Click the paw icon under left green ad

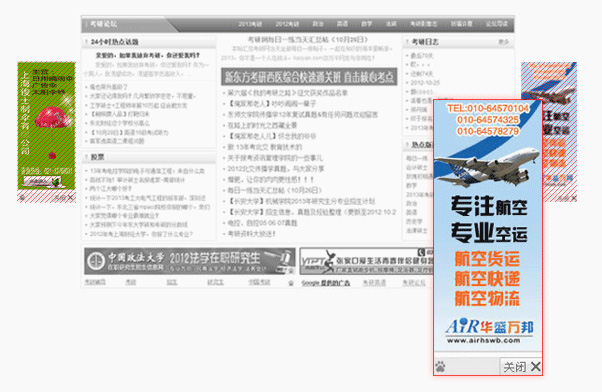click(x=22, y=197)
